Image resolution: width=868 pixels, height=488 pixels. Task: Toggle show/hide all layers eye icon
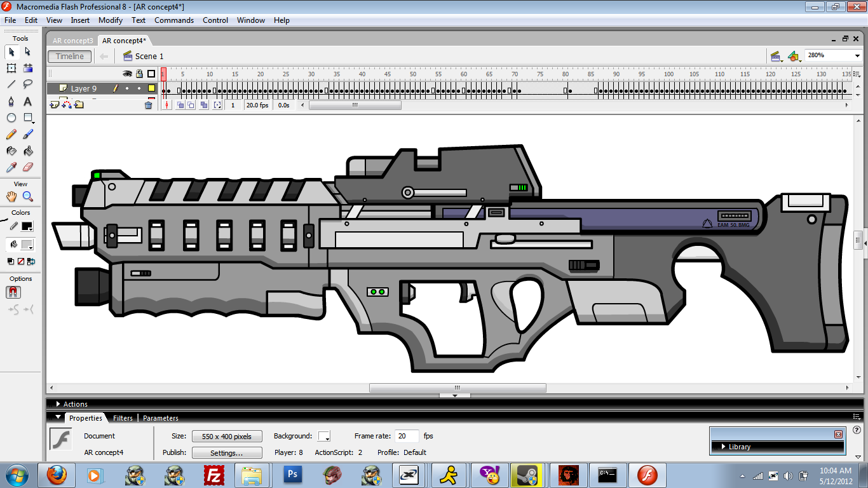click(127, 74)
